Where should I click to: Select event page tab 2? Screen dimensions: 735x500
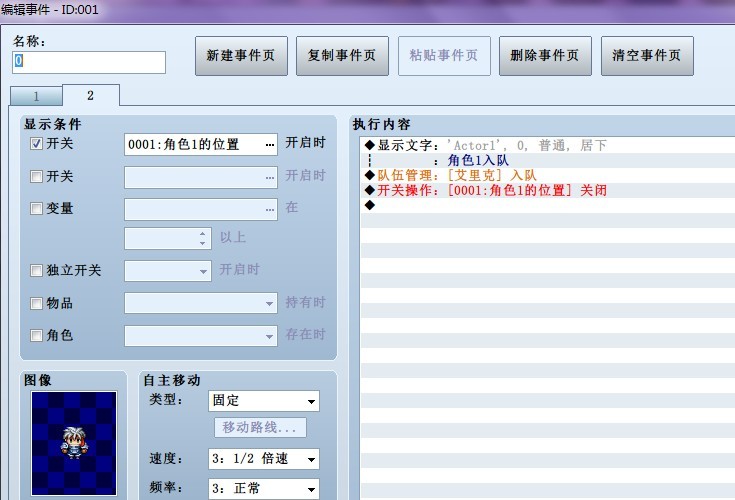tap(91, 95)
